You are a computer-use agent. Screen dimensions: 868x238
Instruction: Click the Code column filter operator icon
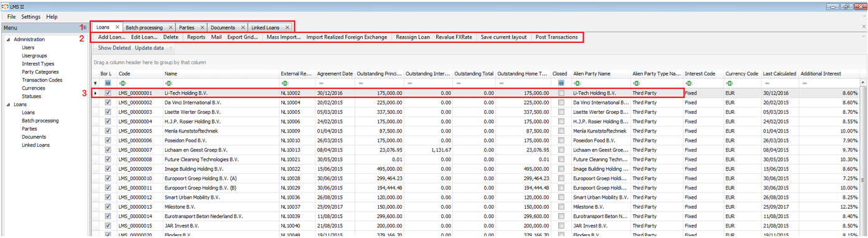click(121, 83)
